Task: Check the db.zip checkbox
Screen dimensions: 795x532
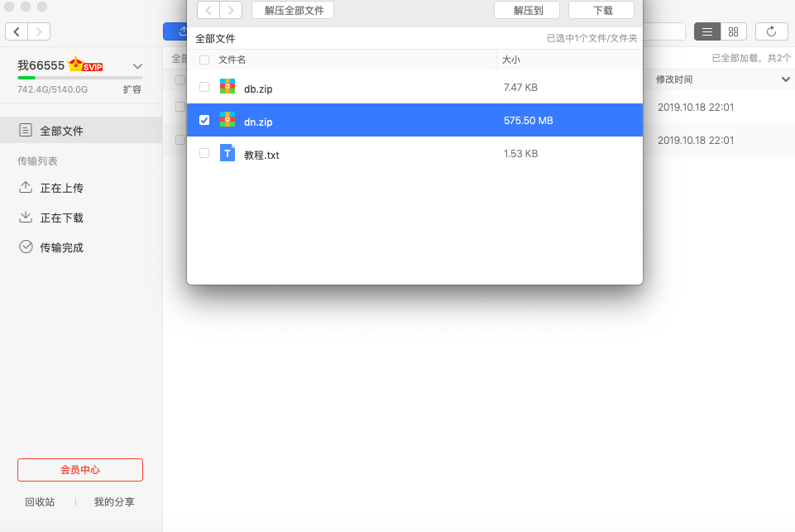Action: 204,87
